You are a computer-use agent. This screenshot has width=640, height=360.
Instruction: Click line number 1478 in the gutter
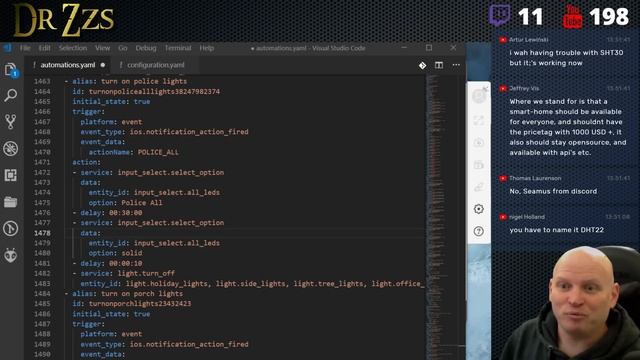[42, 233]
